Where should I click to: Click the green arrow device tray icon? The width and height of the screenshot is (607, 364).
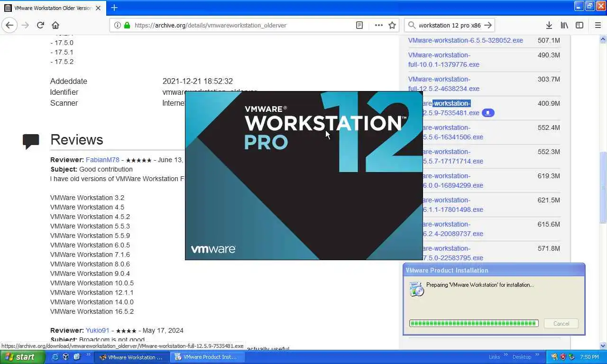572,357
